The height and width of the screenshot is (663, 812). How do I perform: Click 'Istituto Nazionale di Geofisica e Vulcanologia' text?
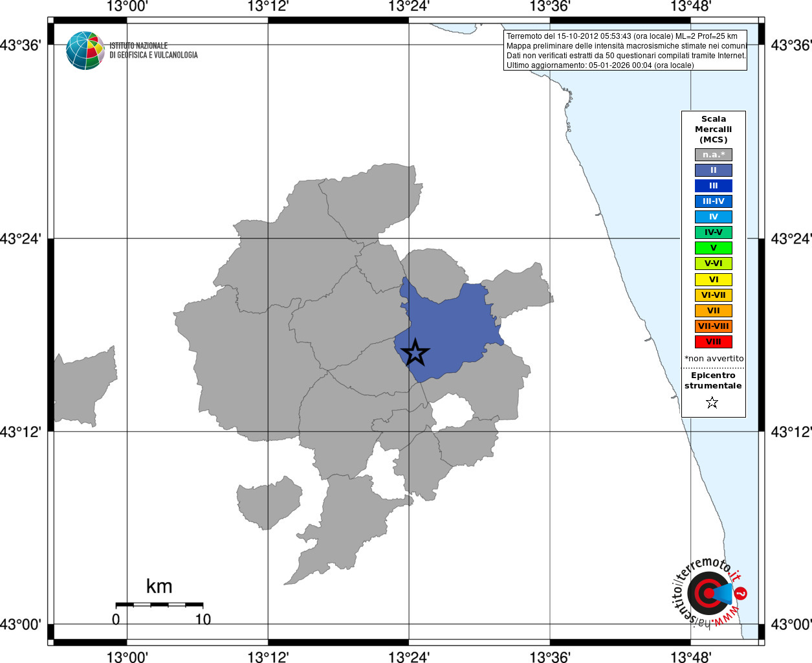click(x=153, y=51)
